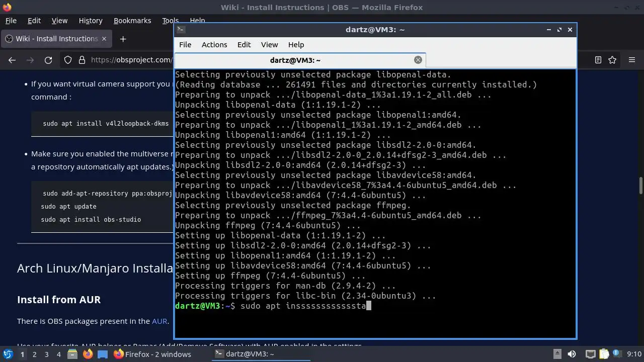Image resolution: width=644 pixels, height=362 pixels.
Task: Open Firefox History menu
Action: point(91,21)
